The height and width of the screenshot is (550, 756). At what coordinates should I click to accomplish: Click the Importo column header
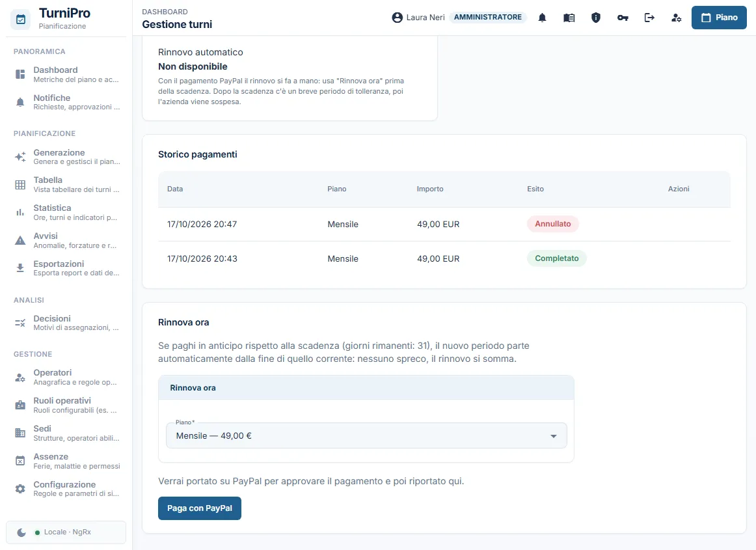pyautogui.click(x=430, y=189)
